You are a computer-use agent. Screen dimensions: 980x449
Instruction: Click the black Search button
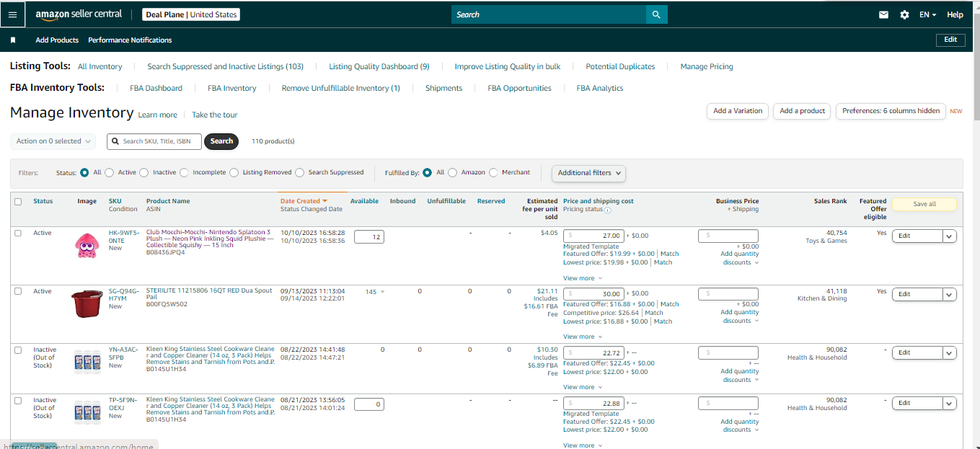pyautogui.click(x=221, y=141)
